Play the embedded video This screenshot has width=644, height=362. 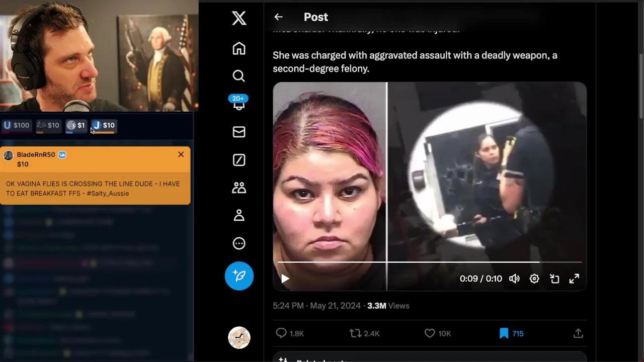click(x=285, y=279)
